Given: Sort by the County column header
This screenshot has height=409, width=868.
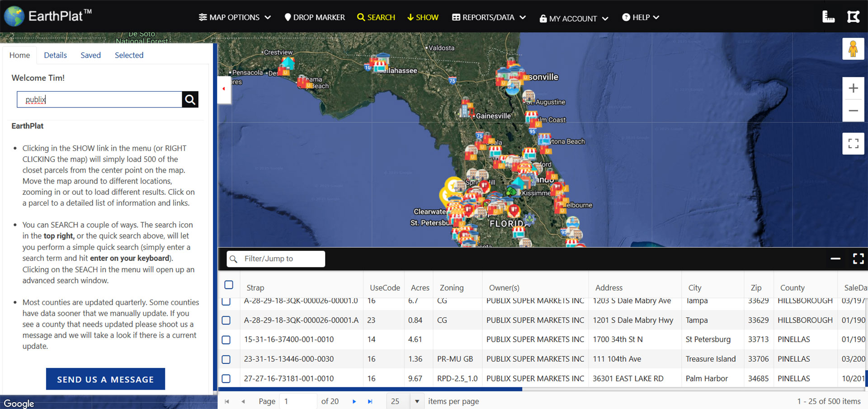Looking at the screenshot, I should pos(793,288).
